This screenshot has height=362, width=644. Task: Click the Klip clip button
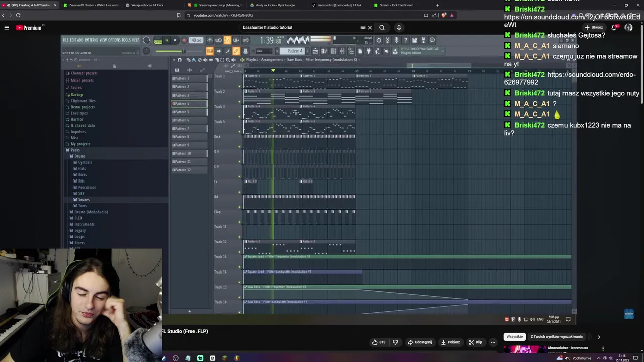pos(475,342)
